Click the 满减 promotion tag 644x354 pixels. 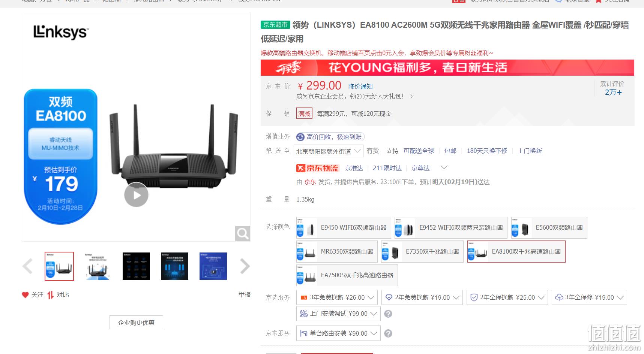(304, 114)
